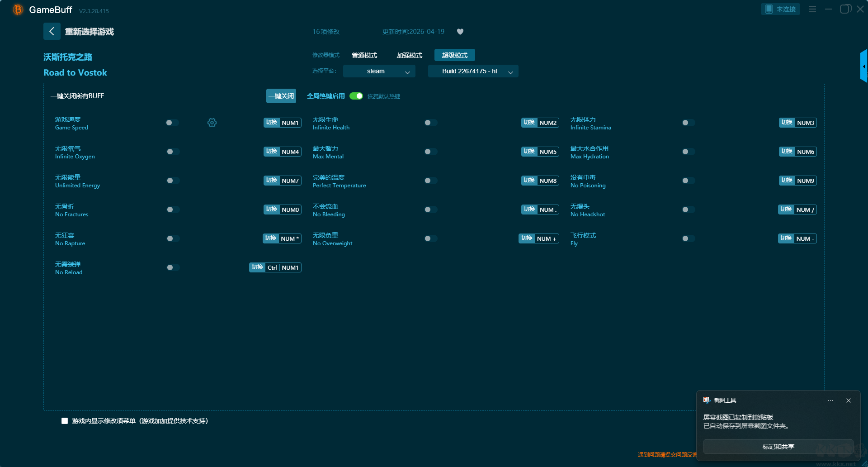
Task: Select 加强模式 mode tab
Action: [x=410, y=55]
